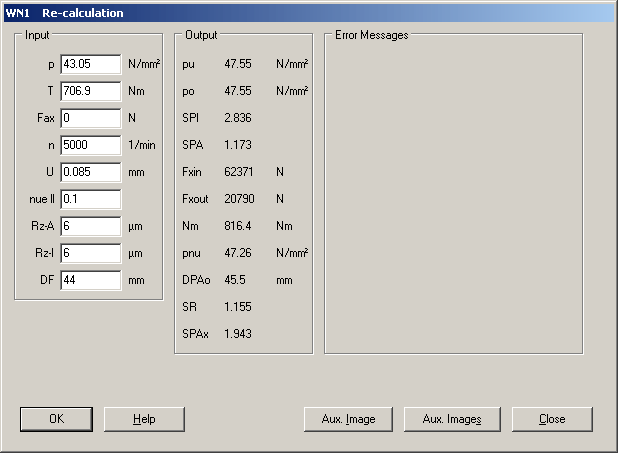Click the nue II coefficient field

(90, 199)
